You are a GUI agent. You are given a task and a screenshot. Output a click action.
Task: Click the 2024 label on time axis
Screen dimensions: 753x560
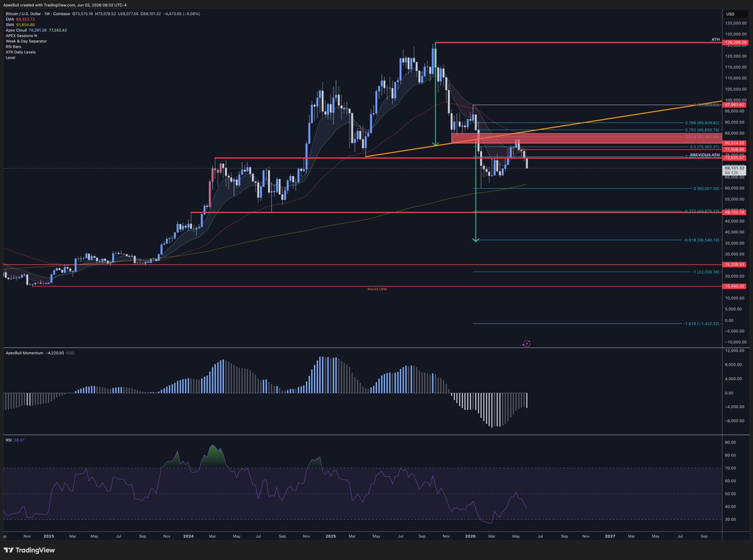tap(188, 537)
